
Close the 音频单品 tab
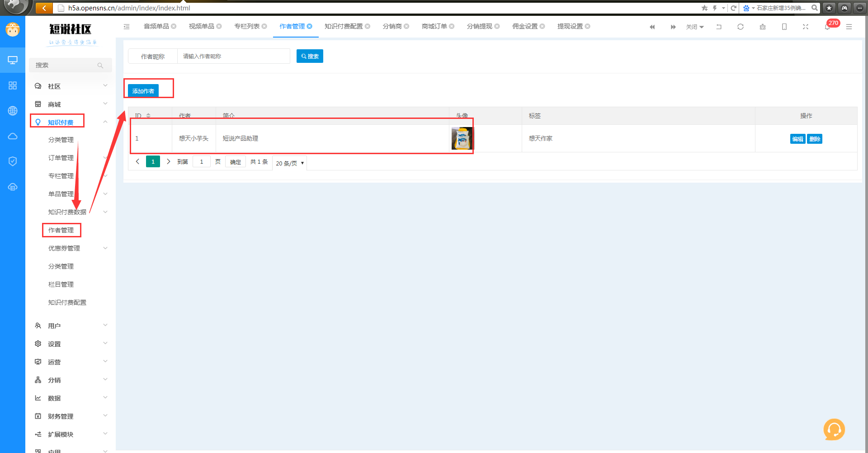pyautogui.click(x=174, y=26)
